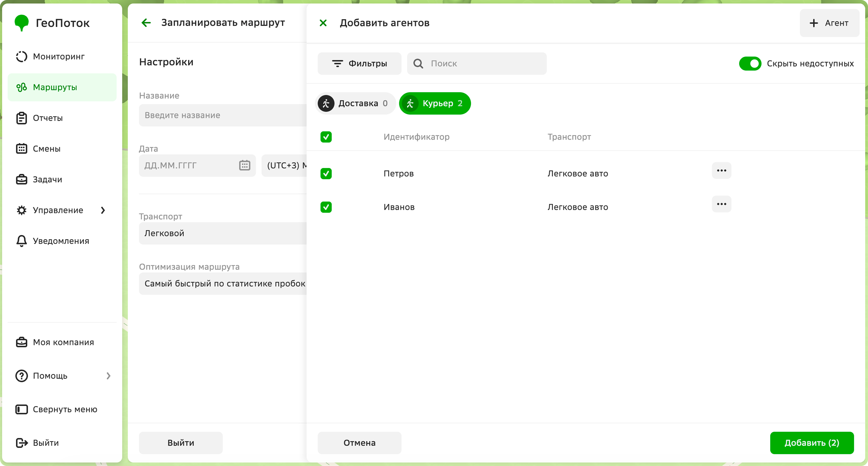This screenshot has width=868, height=466.
Task: Toggle the Скрыть недоступных switch
Action: point(750,63)
